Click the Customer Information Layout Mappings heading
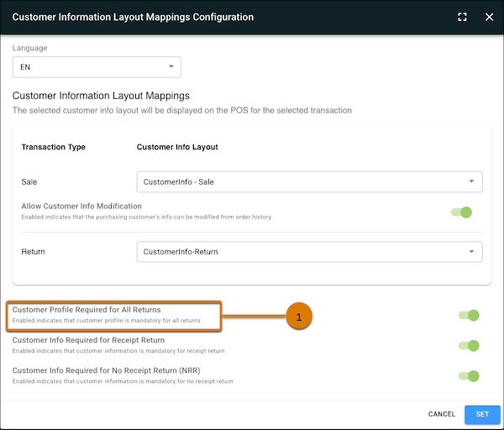Viewport: 504px width, 430px height. (x=101, y=96)
